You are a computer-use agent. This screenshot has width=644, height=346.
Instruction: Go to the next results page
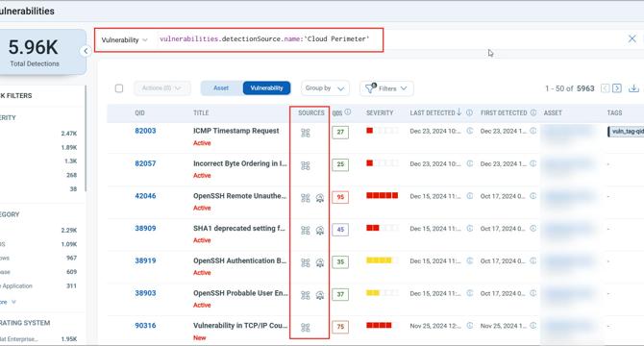pos(617,88)
